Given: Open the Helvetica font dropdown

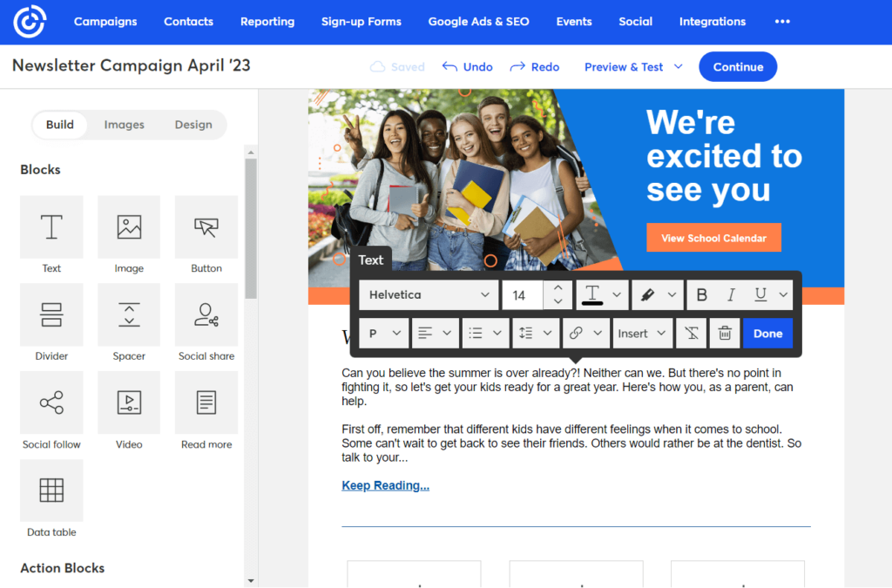Looking at the screenshot, I should pos(428,294).
